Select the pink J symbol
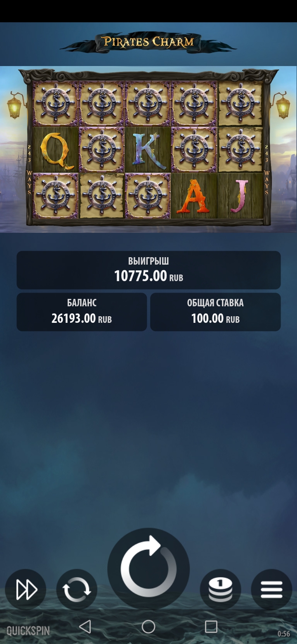Image resolution: width=297 pixels, height=644 pixels. pos(240,196)
